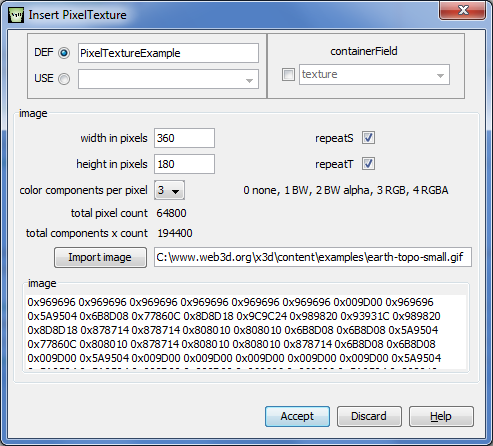Expand the containerField texture dropdown

(x=374, y=75)
